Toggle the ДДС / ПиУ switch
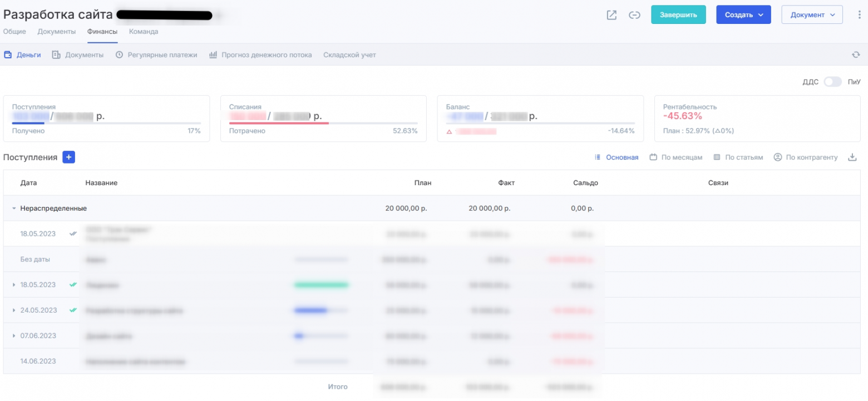Viewport: 868px width, 401px height. click(x=833, y=82)
